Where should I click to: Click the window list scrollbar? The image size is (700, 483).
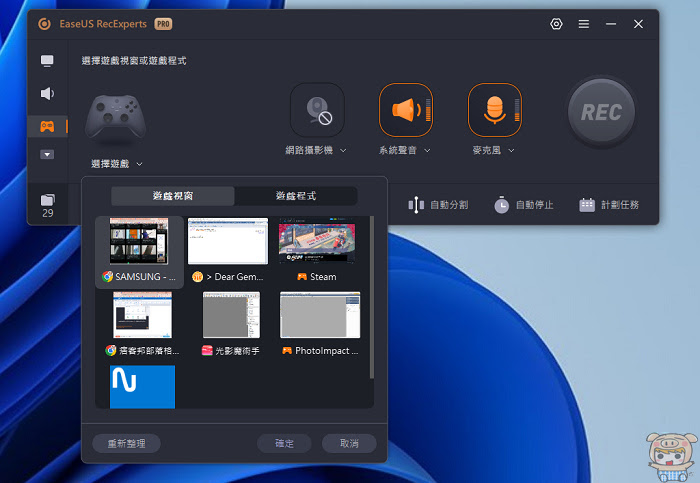point(371,298)
